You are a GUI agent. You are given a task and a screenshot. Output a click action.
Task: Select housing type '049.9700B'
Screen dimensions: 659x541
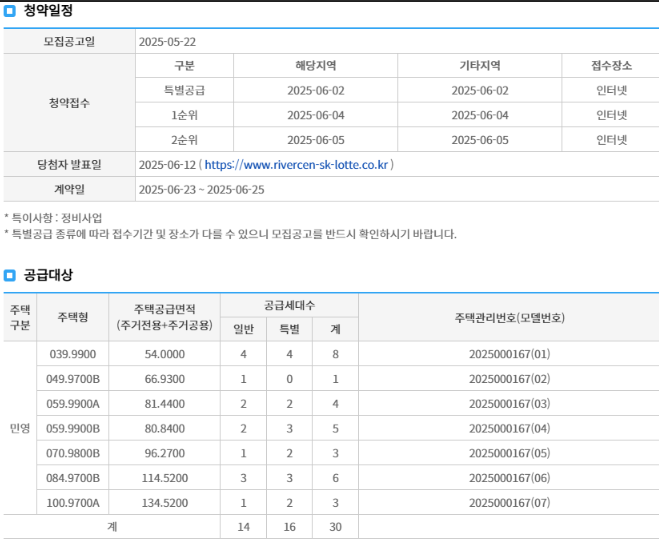coord(73,379)
